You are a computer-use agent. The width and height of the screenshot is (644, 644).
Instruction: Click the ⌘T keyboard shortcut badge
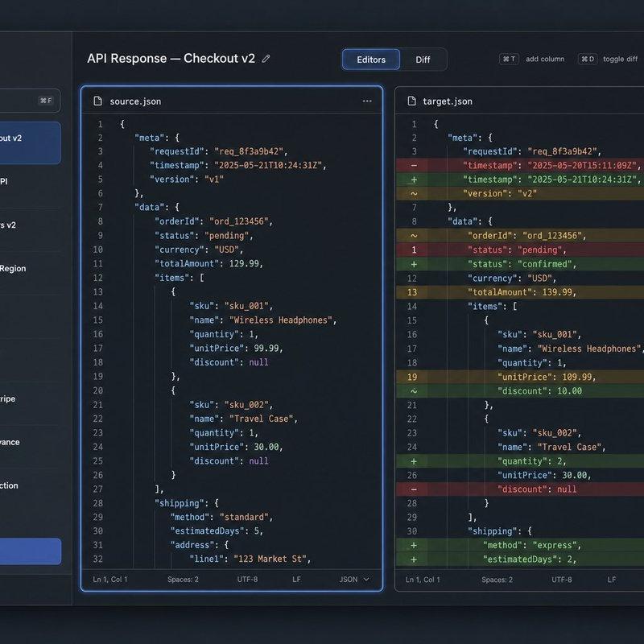point(509,59)
